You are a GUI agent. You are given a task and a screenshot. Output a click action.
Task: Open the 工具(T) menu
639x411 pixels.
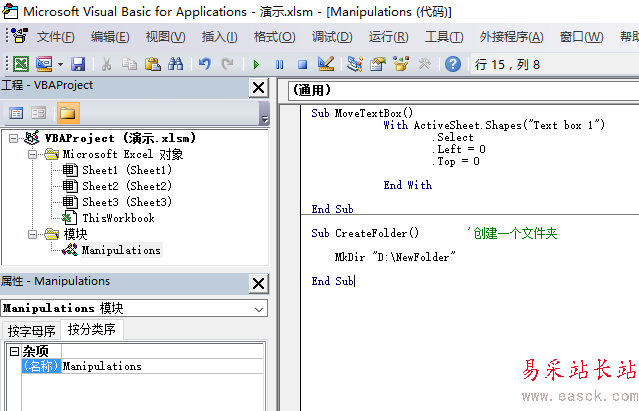tap(444, 37)
